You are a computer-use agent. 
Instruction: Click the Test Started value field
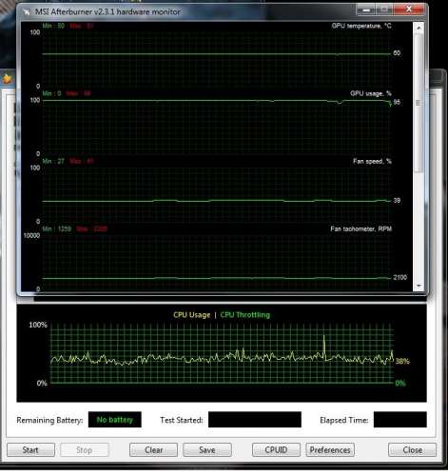(x=255, y=420)
